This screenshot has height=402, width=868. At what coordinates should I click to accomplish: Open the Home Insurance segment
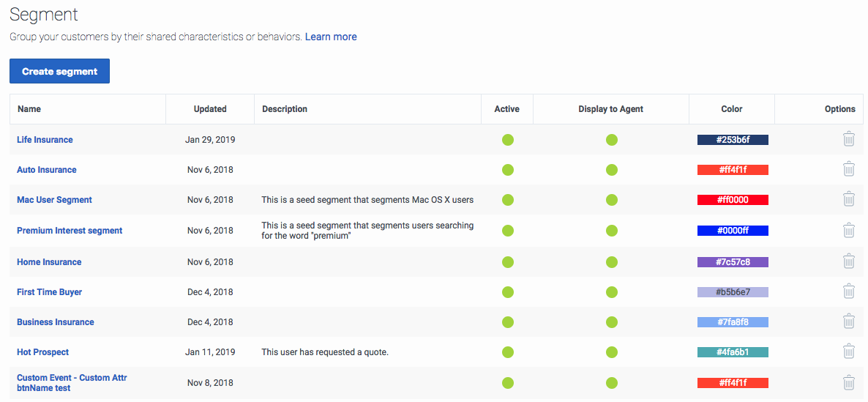pyautogui.click(x=49, y=262)
